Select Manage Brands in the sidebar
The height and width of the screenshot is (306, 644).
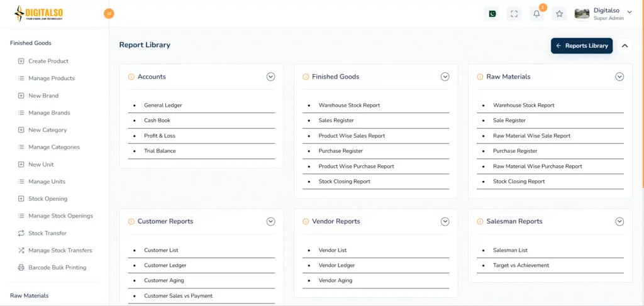(49, 113)
